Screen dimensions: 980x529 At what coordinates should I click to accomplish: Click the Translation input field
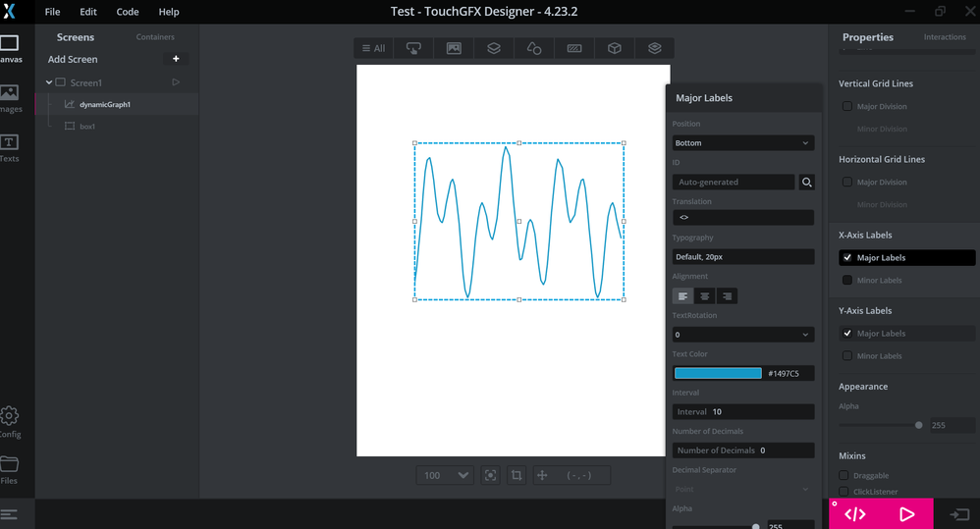pos(743,217)
